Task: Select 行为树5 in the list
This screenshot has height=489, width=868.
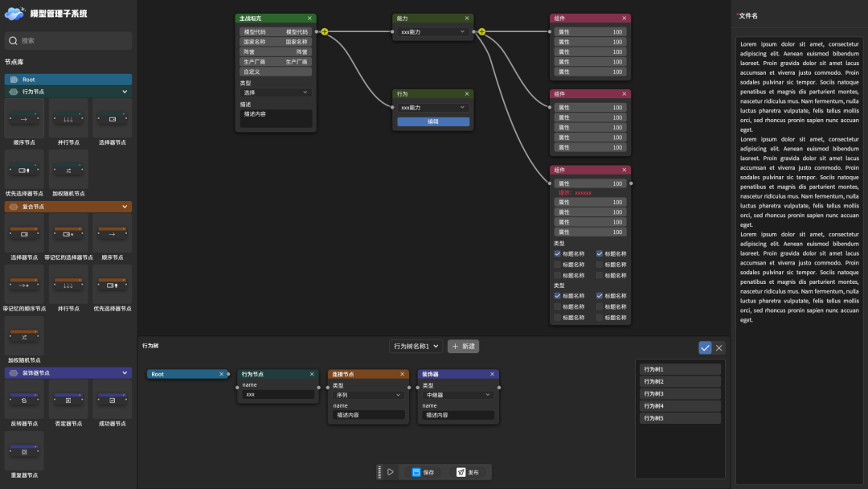Action: click(681, 418)
